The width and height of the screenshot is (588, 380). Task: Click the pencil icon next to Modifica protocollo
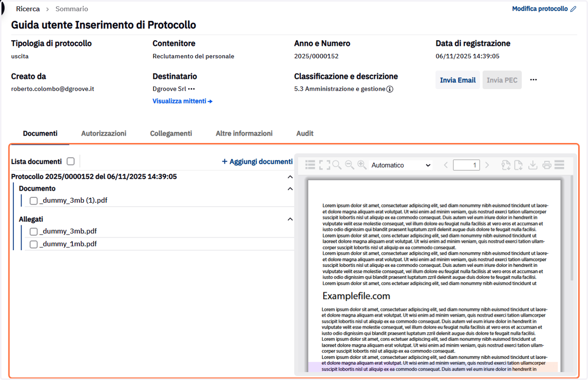[x=573, y=9]
